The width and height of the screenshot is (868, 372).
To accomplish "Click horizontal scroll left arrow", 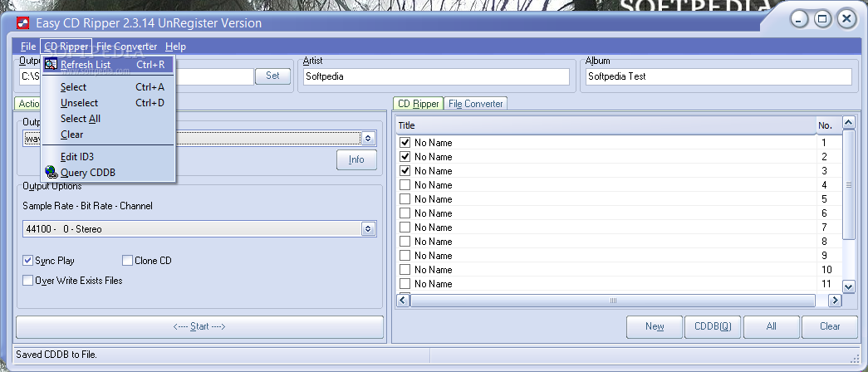I will [x=403, y=300].
